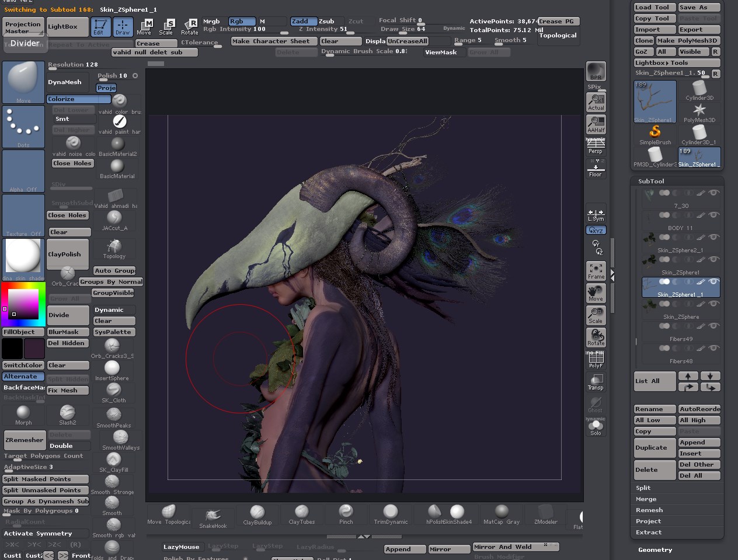Click the Projection Master button
Image resolution: width=738 pixels, height=560 pixels.
23,27
